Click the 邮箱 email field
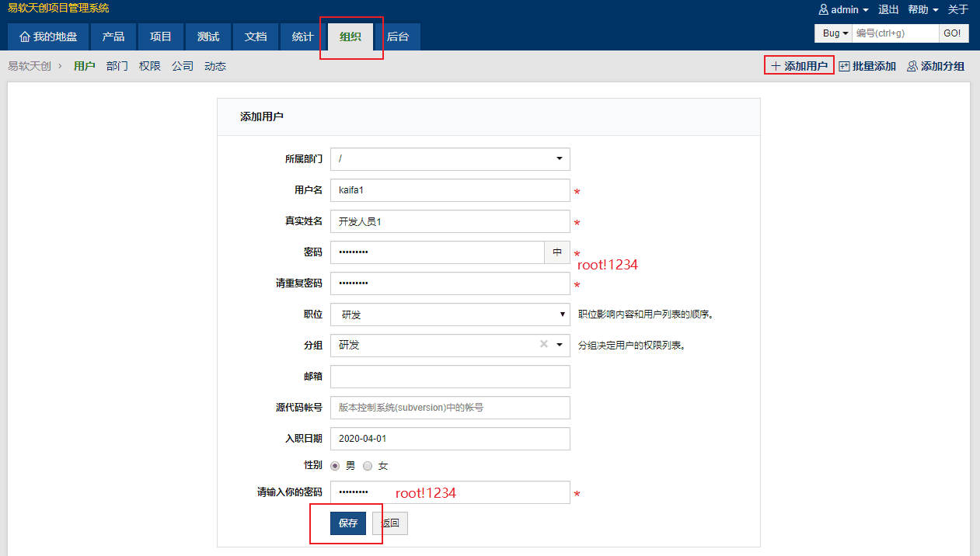This screenshot has width=980, height=556. pyautogui.click(x=450, y=377)
